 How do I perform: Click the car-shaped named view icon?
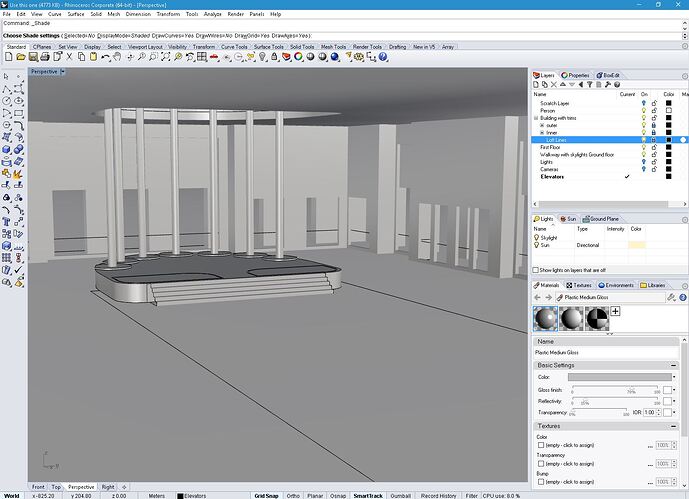214,57
